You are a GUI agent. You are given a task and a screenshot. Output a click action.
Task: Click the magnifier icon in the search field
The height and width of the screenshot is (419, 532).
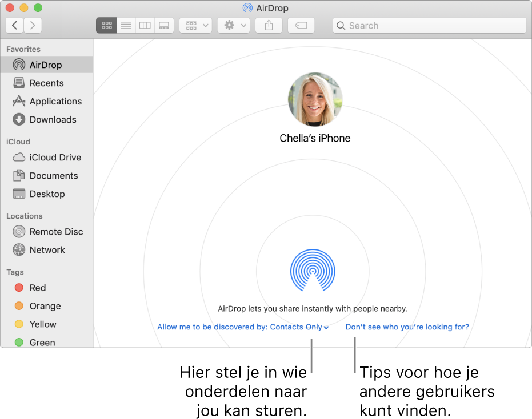(341, 26)
